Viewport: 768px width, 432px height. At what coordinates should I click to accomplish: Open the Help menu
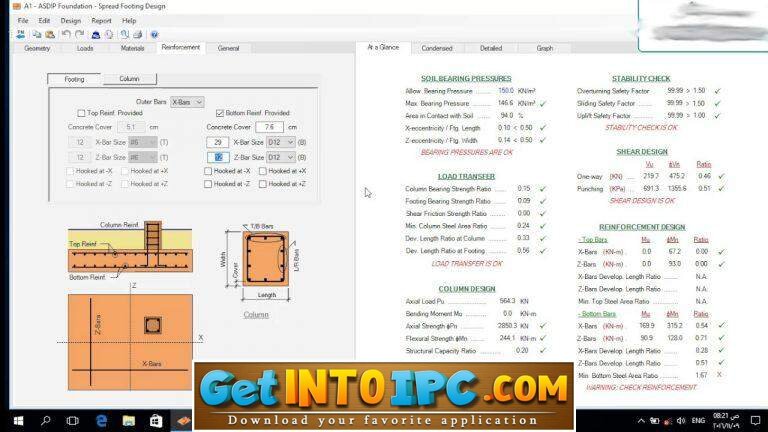point(129,21)
